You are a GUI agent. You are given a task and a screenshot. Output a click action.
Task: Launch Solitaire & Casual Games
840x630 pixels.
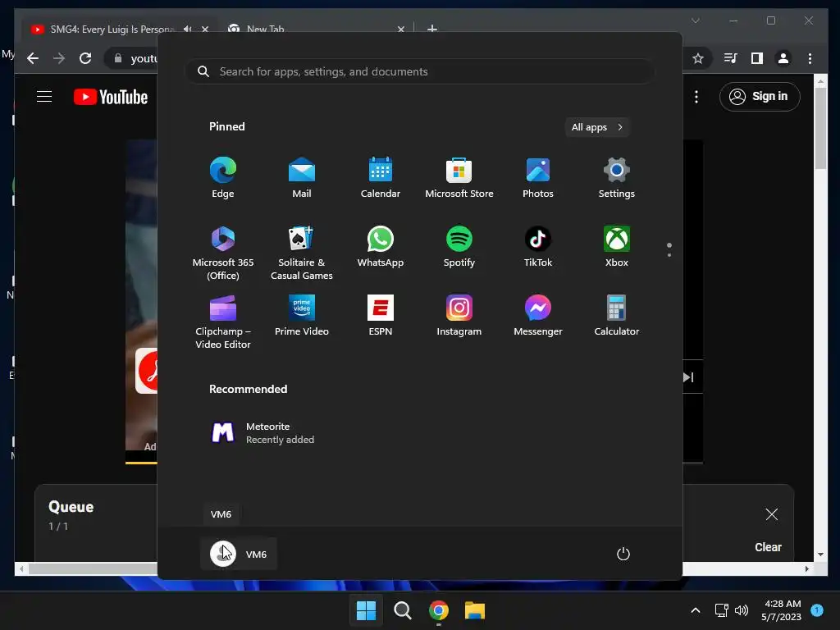(x=302, y=253)
